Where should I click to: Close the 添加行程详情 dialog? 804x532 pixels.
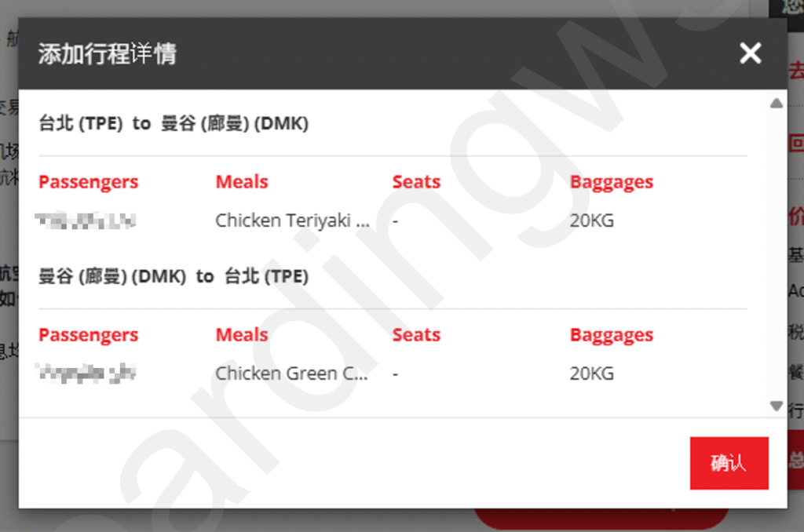(x=750, y=53)
